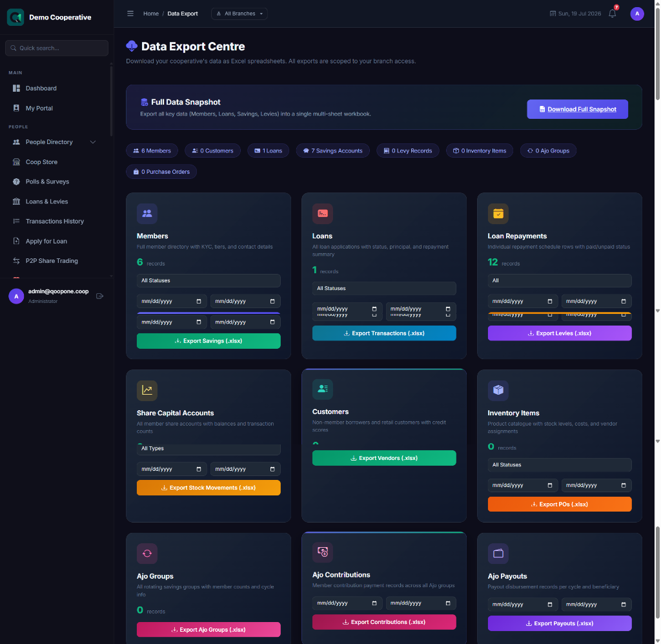Image resolution: width=661 pixels, height=644 pixels.
Task: Click Export Payouts (.xlsx) button
Action: coord(560,623)
